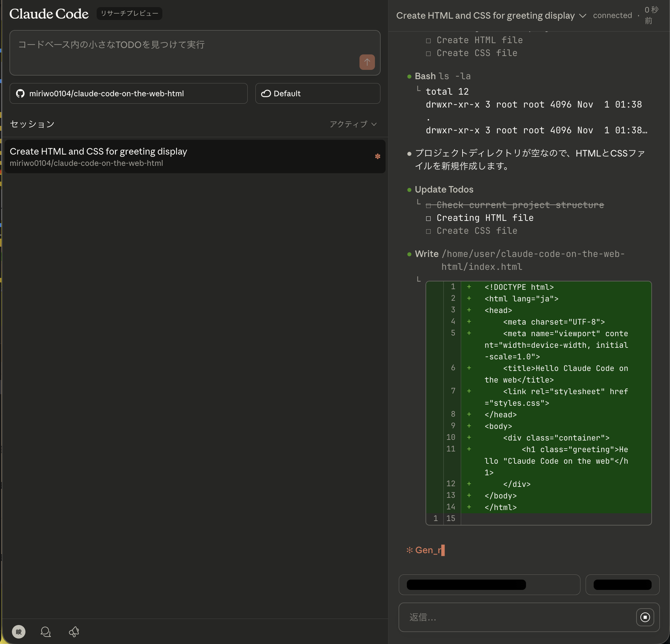
Task: Click the Check current project structure checkbox
Action: pos(428,205)
